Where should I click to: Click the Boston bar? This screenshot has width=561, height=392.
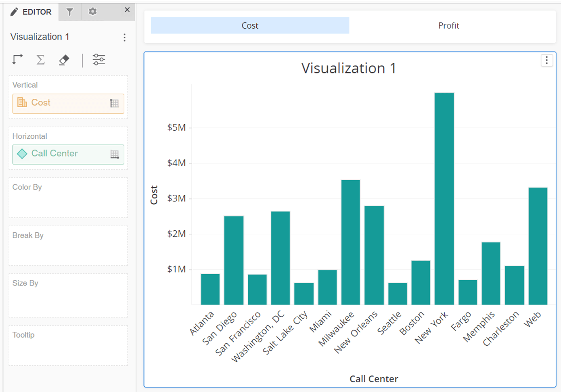421,283
